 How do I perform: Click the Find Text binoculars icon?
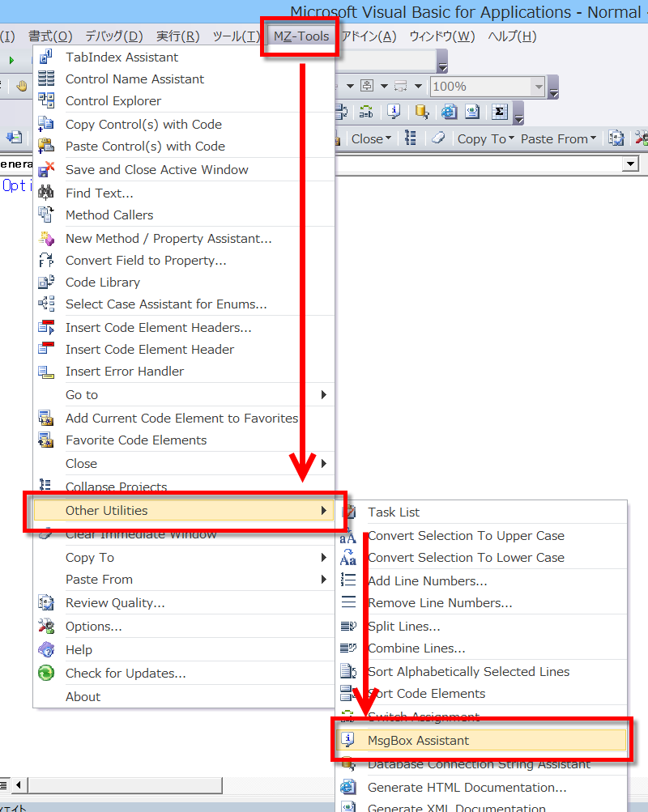[47, 193]
